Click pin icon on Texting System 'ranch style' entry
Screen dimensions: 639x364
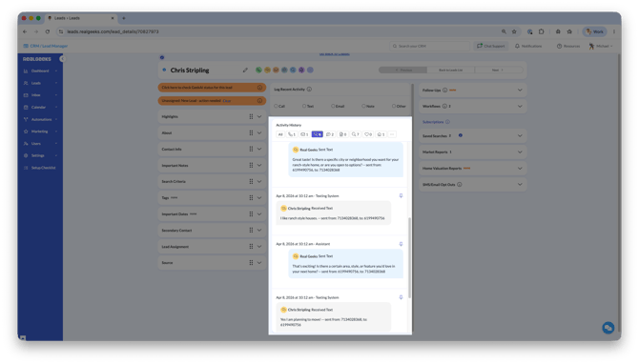click(401, 196)
